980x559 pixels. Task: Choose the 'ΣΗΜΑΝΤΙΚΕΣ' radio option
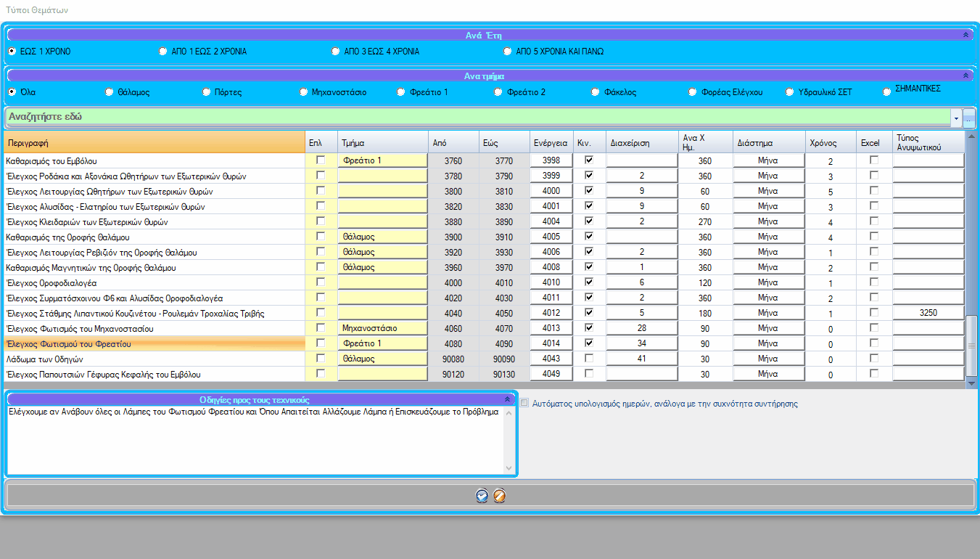[x=886, y=91]
